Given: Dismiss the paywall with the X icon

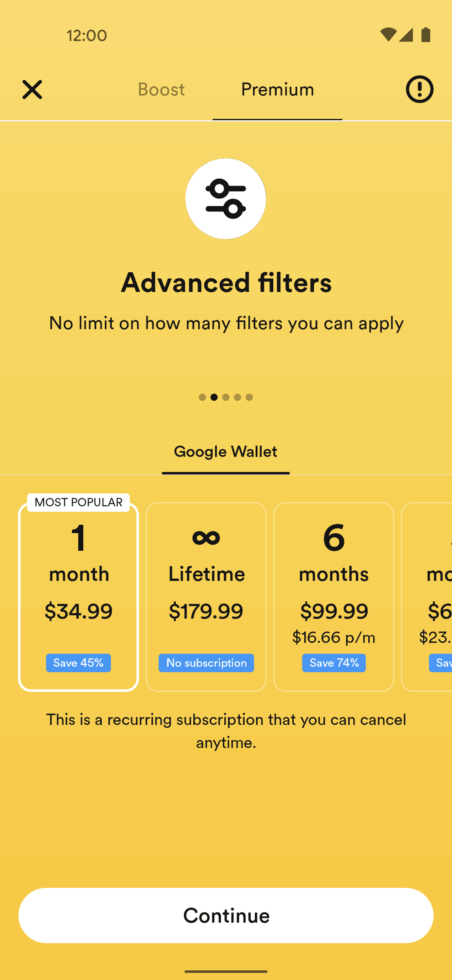Looking at the screenshot, I should [32, 89].
